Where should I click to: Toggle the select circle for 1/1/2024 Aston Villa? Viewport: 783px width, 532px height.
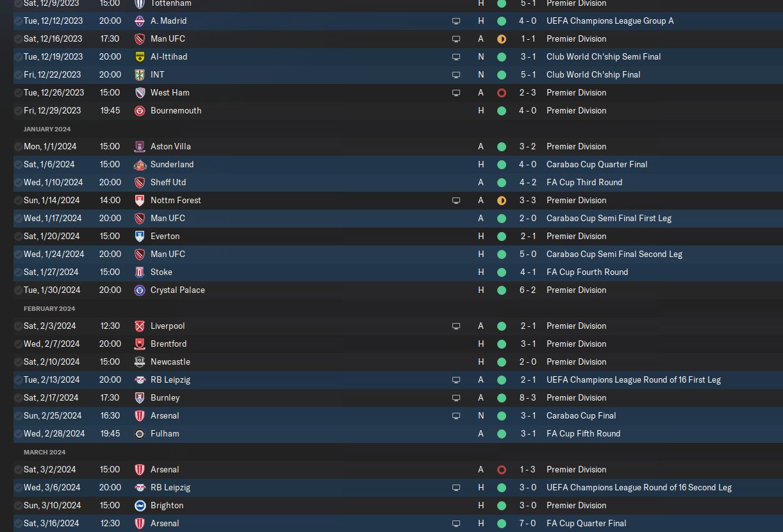[18, 147]
